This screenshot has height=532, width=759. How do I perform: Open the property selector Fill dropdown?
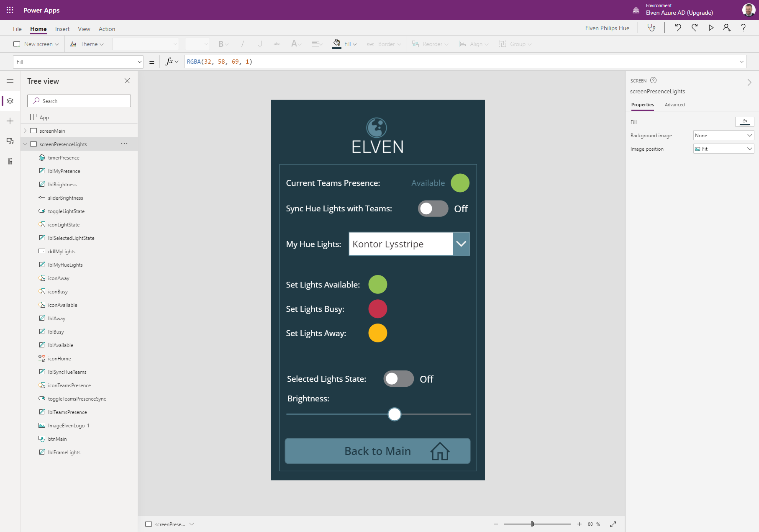tap(78, 62)
